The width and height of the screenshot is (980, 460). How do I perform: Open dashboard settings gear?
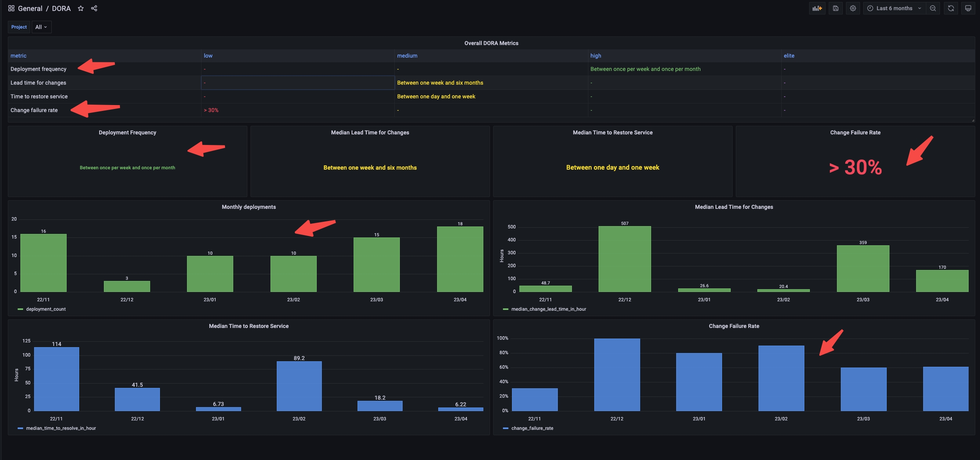tap(853, 8)
